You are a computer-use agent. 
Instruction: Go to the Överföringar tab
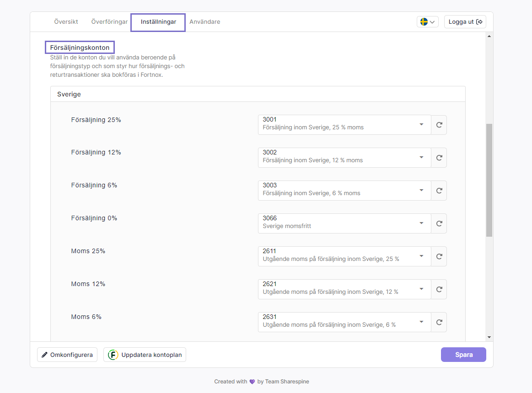click(109, 22)
